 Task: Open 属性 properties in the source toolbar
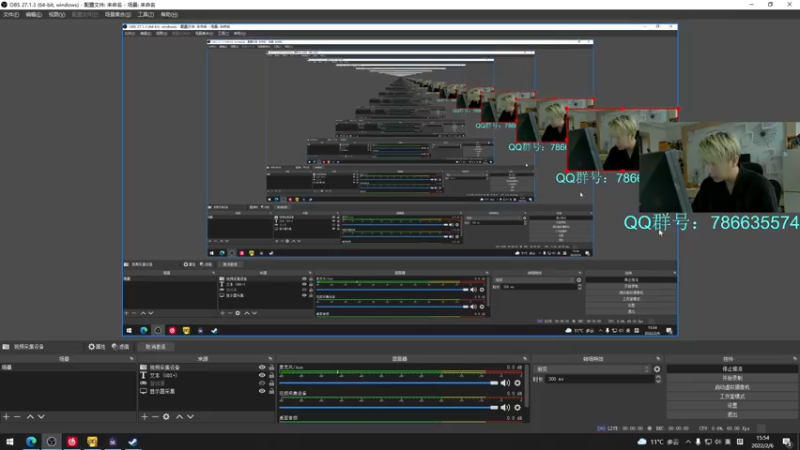[x=96, y=347]
